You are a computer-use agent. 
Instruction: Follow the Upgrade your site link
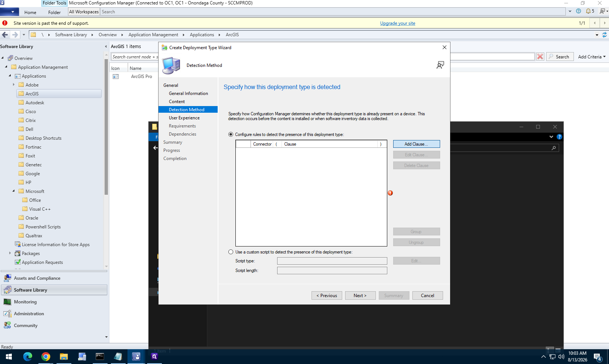(x=398, y=23)
